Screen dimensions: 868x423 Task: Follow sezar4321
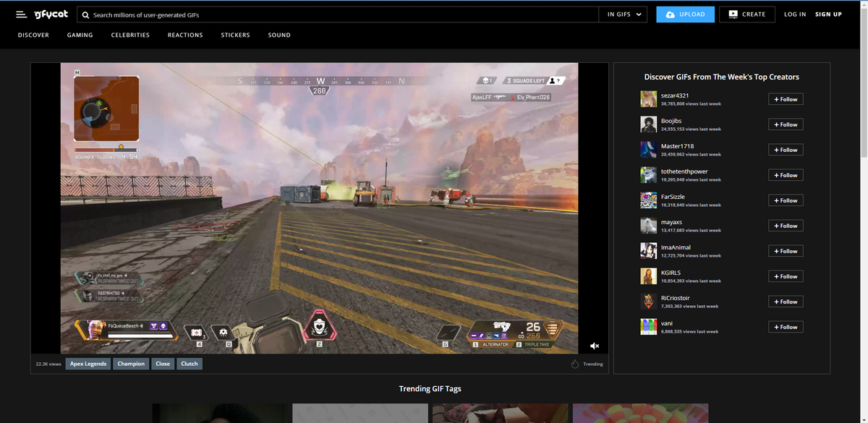pyautogui.click(x=786, y=99)
